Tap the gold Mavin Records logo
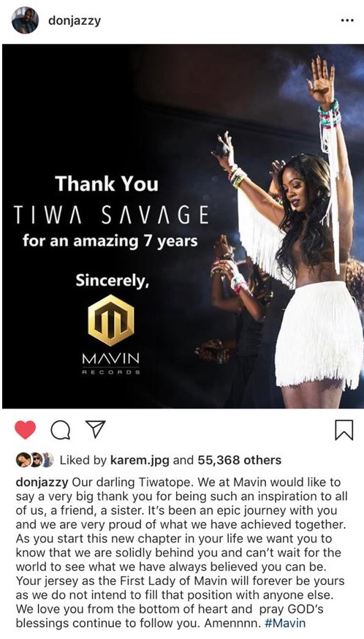The image size is (364, 639). pyautogui.click(x=111, y=321)
